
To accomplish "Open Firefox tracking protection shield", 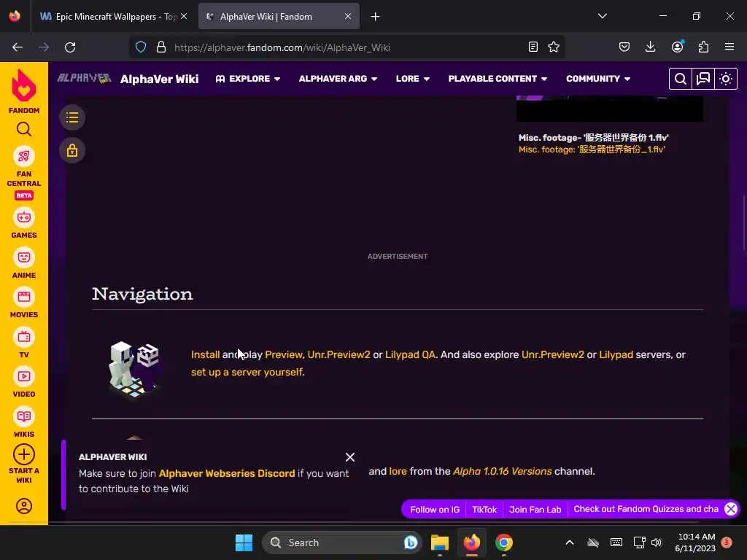I will (x=141, y=47).
